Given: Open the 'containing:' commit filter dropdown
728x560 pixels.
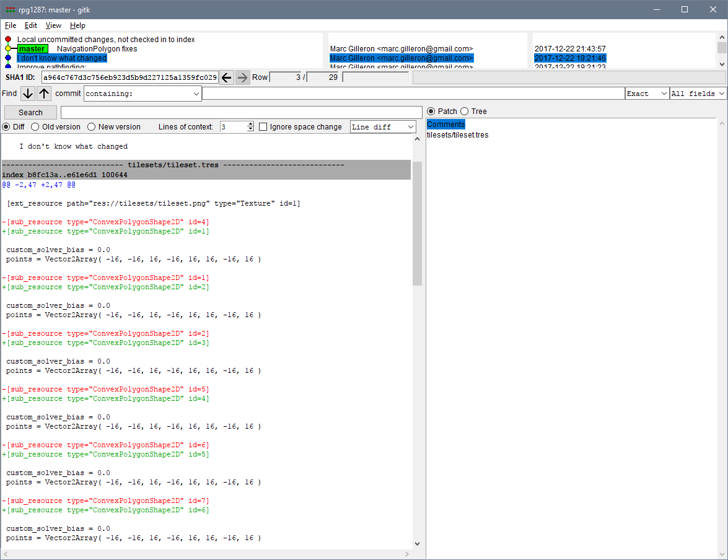Looking at the screenshot, I should pos(196,93).
